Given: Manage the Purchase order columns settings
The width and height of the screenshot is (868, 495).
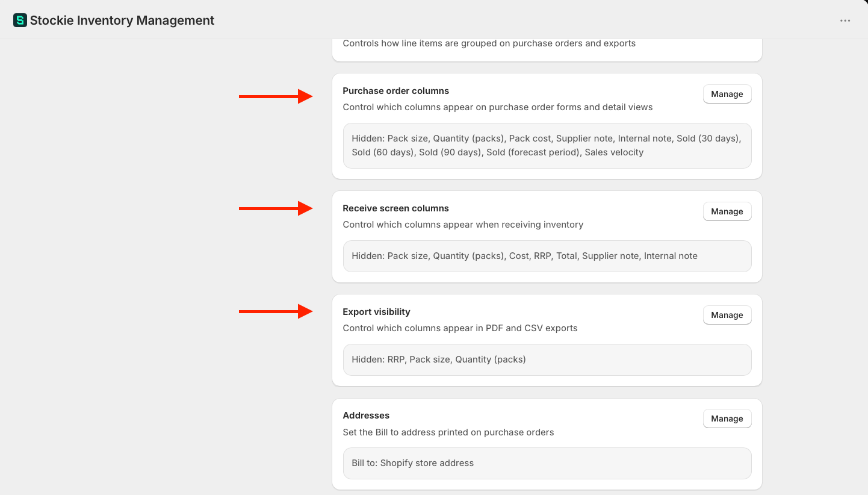Looking at the screenshot, I should click(727, 94).
